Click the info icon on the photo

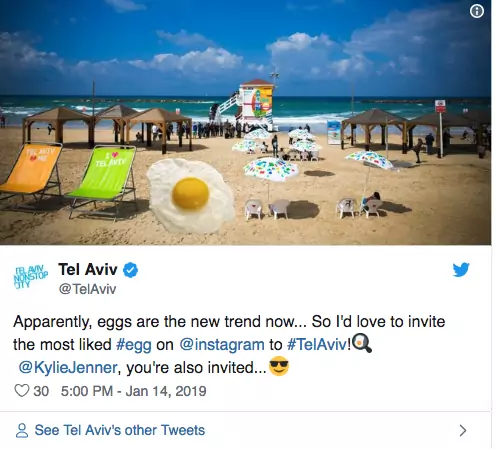pyautogui.click(x=476, y=11)
